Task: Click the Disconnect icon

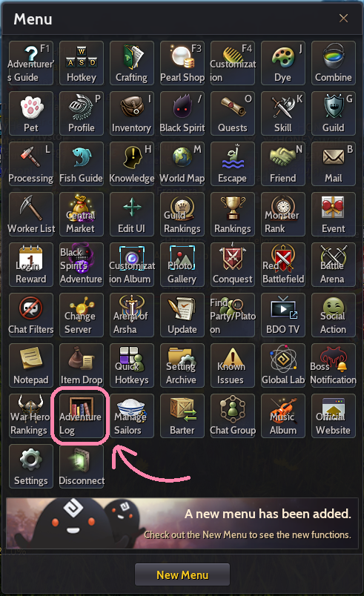Action: pyautogui.click(x=82, y=466)
